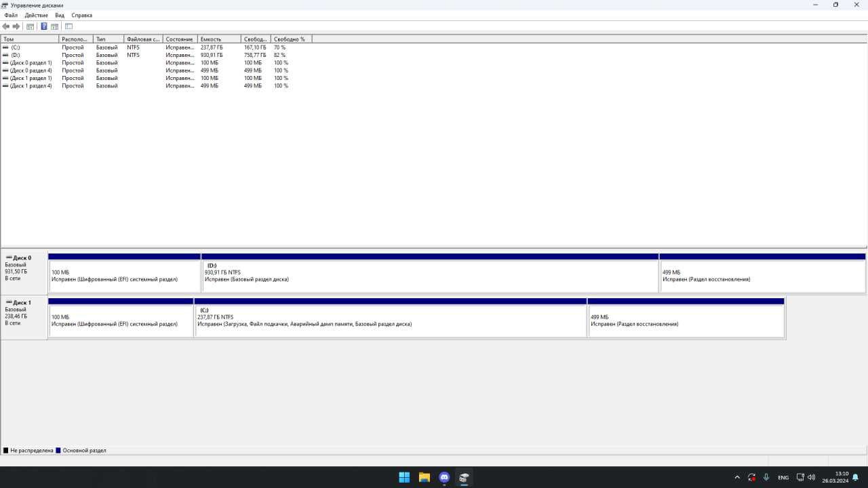Select the (Диск 1 раздел 1) row
Viewport: 868px width, 488px height.
coord(156,78)
